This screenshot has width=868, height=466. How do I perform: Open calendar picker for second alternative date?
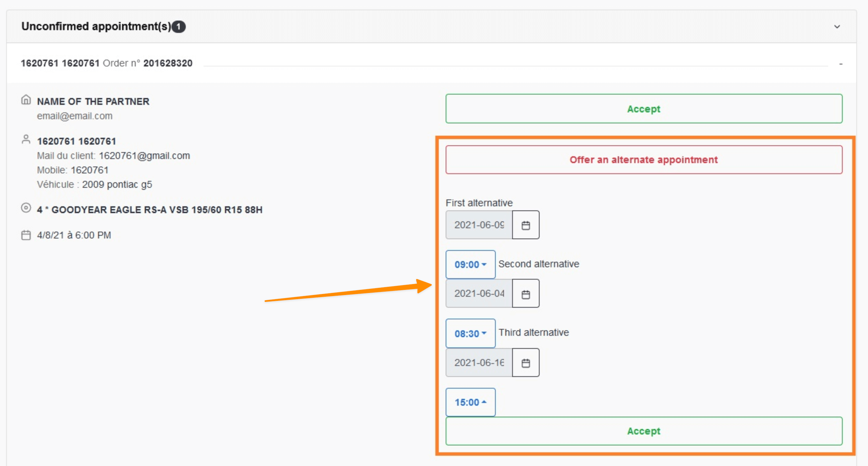pos(526,294)
